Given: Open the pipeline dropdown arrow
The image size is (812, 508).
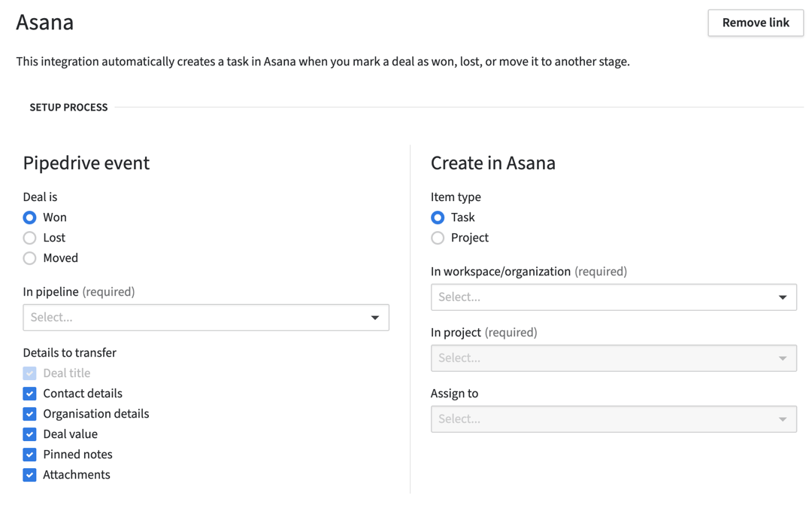Looking at the screenshot, I should pyautogui.click(x=374, y=318).
